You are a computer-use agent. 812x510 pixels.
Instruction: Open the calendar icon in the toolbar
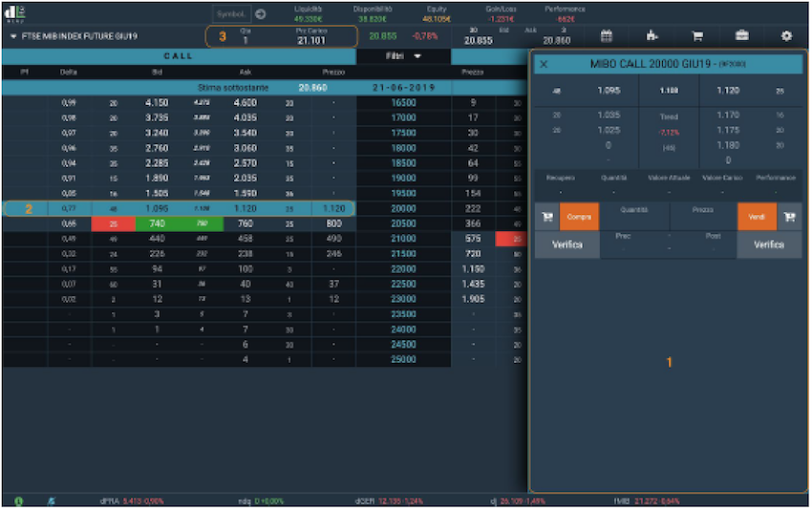point(607,35)
